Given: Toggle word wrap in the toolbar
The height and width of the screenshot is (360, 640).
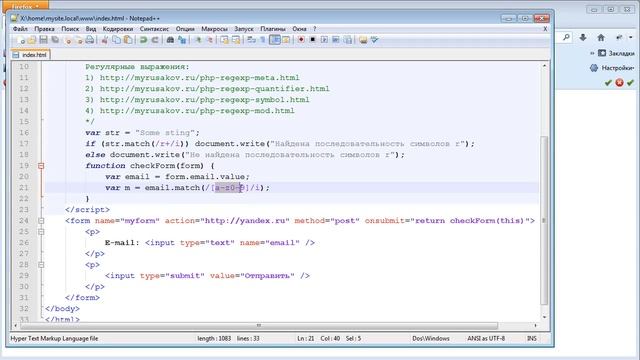Looking at the screenshot, I should [x=251, y=40].
